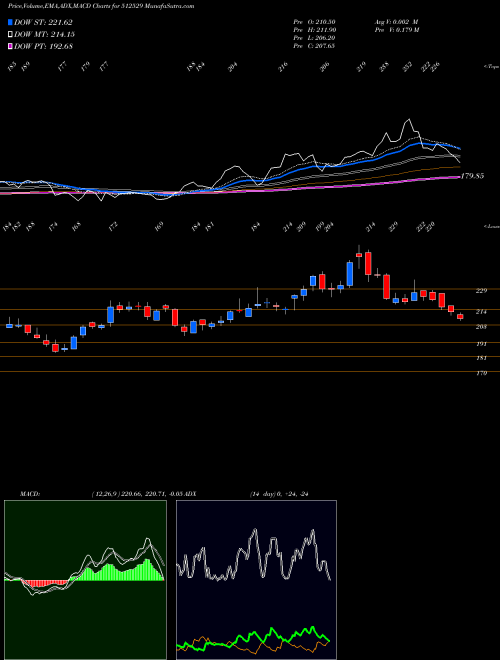
Task: Click the bright green +DI line in ADX panel
Action: [x=271, y=630]
